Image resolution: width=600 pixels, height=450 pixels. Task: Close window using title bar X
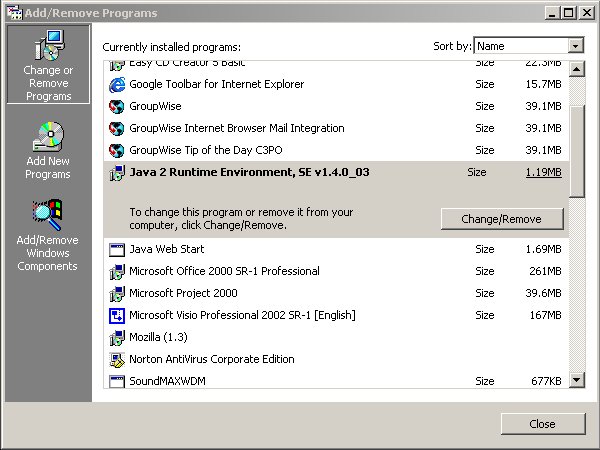[587, 13]
